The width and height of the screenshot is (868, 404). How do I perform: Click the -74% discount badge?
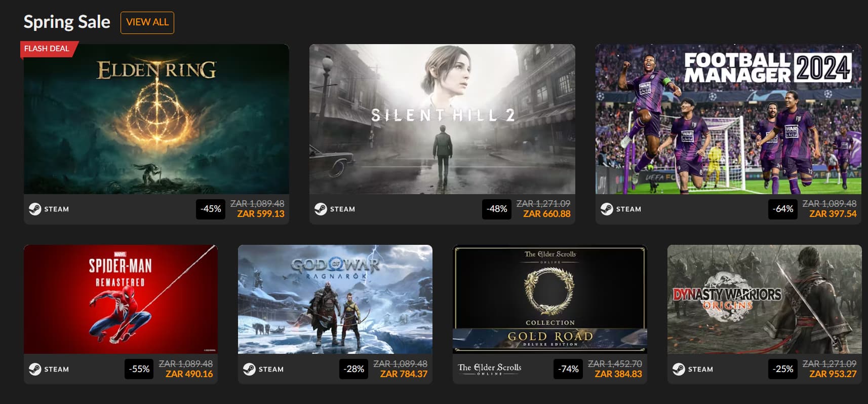pyautogui.click(x=568, y=369)
